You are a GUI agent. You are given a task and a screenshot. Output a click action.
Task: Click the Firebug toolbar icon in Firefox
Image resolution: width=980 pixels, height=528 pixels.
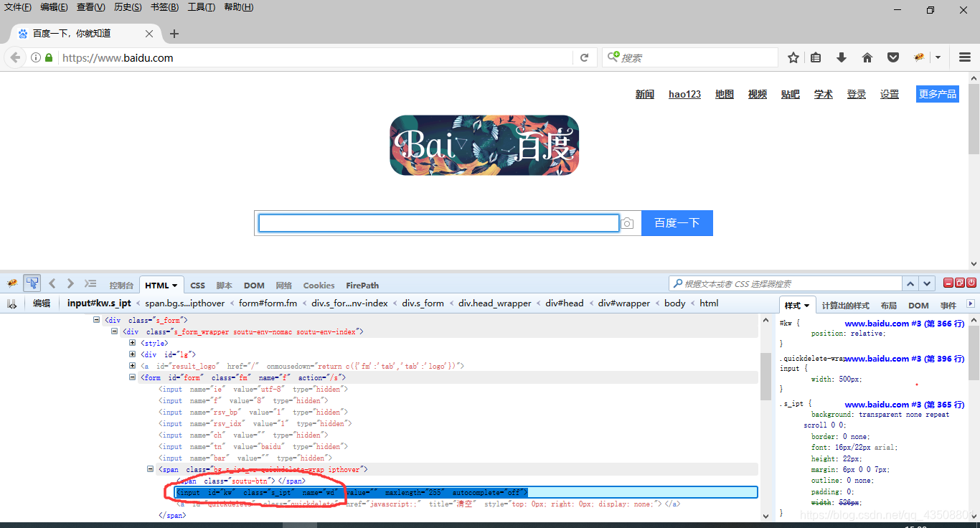coord(919,58)
